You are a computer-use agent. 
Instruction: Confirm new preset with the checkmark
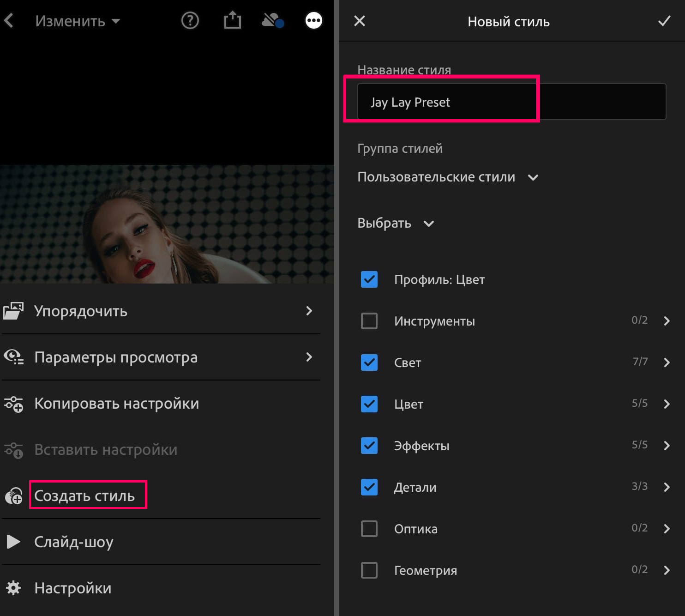tap(665, 20)
